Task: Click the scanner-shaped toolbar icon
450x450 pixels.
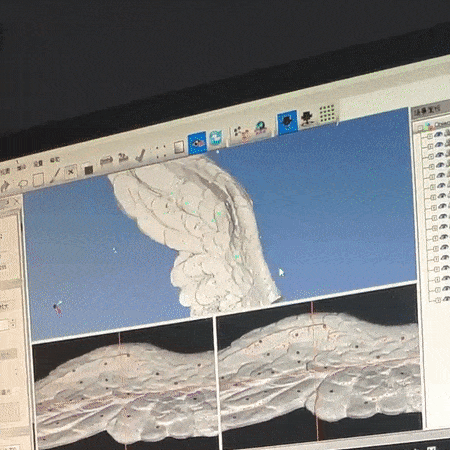Action: (x=106, y=161)
